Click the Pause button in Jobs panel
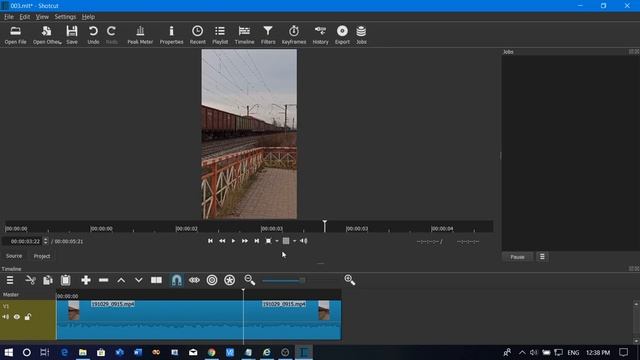Viewport: 640px width, 360px height. 517,257
